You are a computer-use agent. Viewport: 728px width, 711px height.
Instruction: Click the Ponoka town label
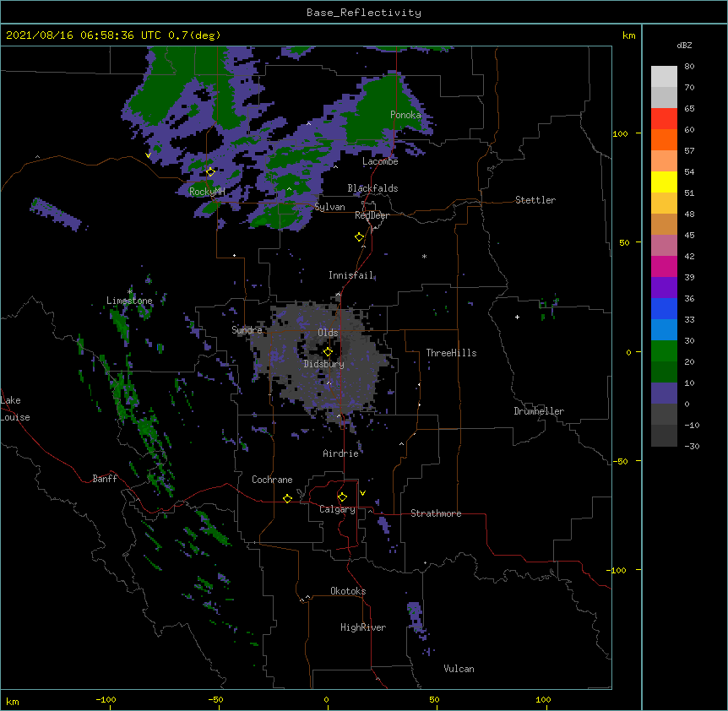point(405,115)
